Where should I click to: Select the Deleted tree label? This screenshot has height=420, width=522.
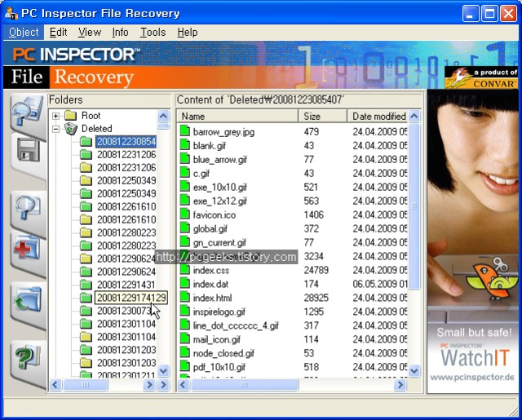tap(96, 129)
